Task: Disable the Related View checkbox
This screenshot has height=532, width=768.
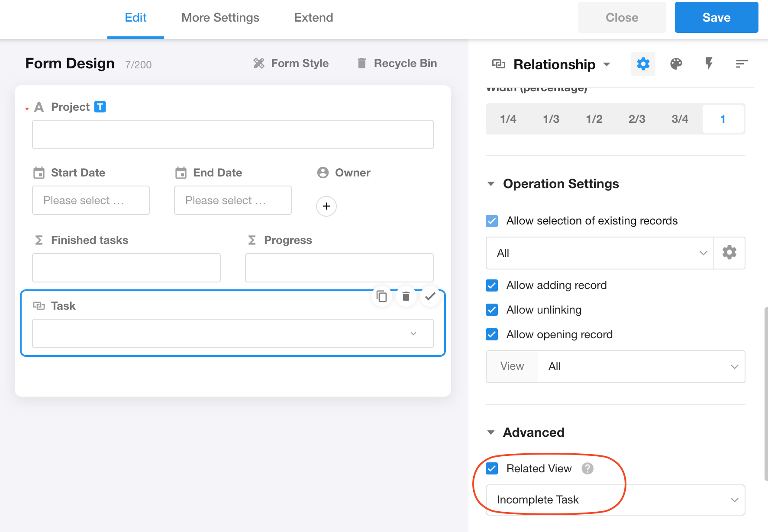Action: 492,468
